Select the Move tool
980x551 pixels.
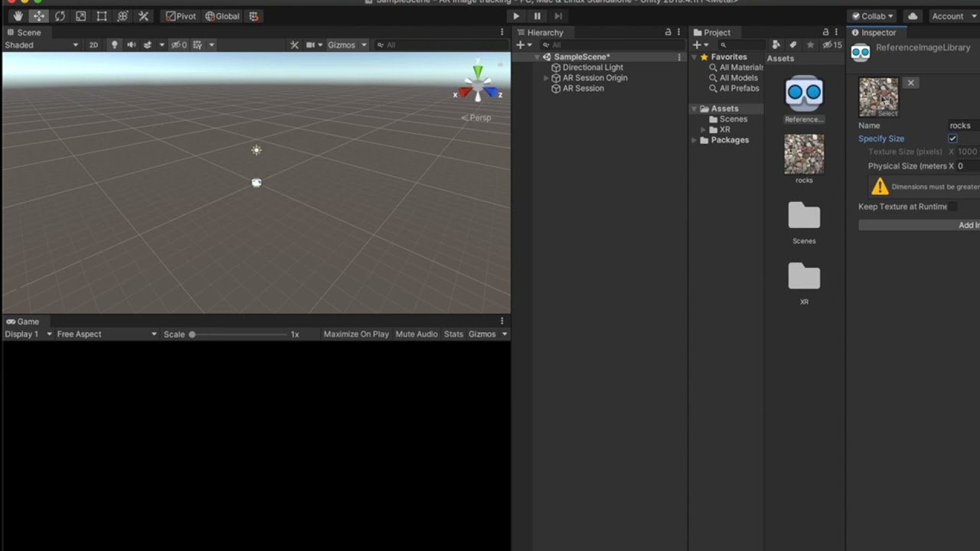(38, 16)
